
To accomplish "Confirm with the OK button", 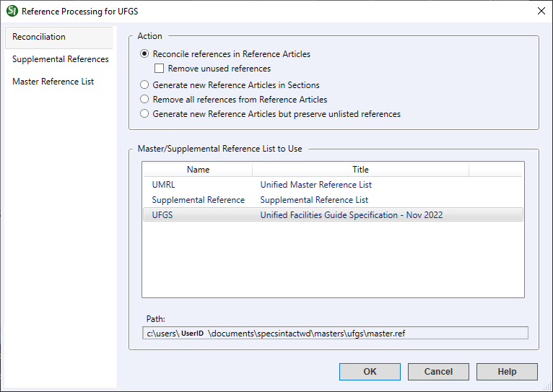I will point(370,372).
